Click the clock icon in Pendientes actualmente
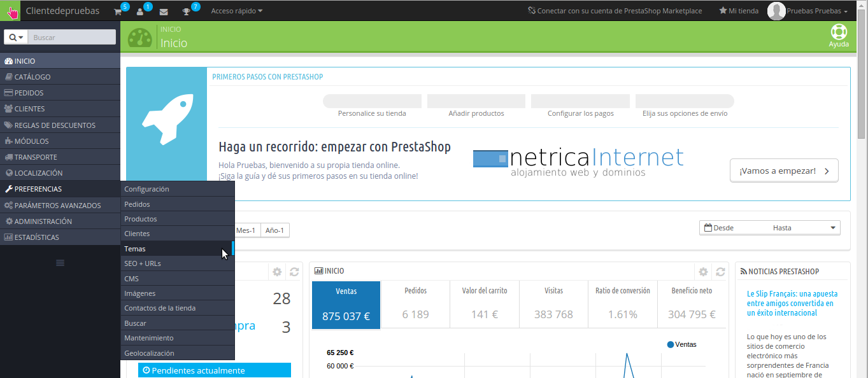868x378 pixels. (x=146, y=370)
